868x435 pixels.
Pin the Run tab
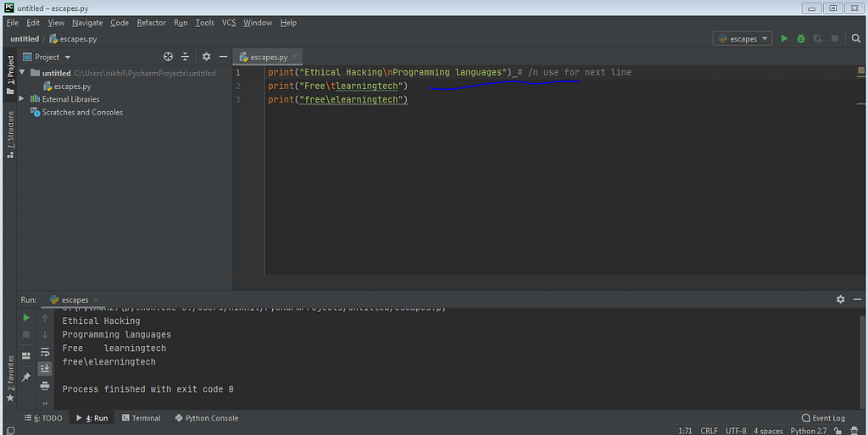pyautogui.click(x=26, y=376)
